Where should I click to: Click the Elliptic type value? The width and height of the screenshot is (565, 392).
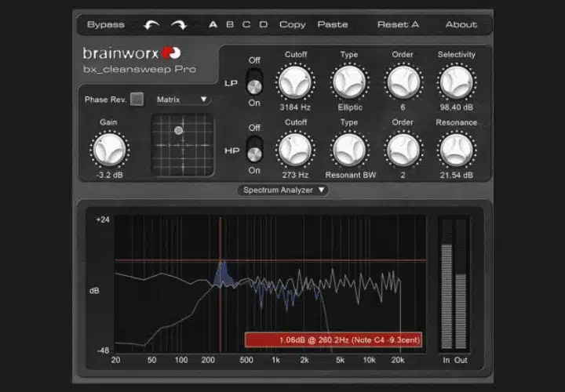pos(350,107)
